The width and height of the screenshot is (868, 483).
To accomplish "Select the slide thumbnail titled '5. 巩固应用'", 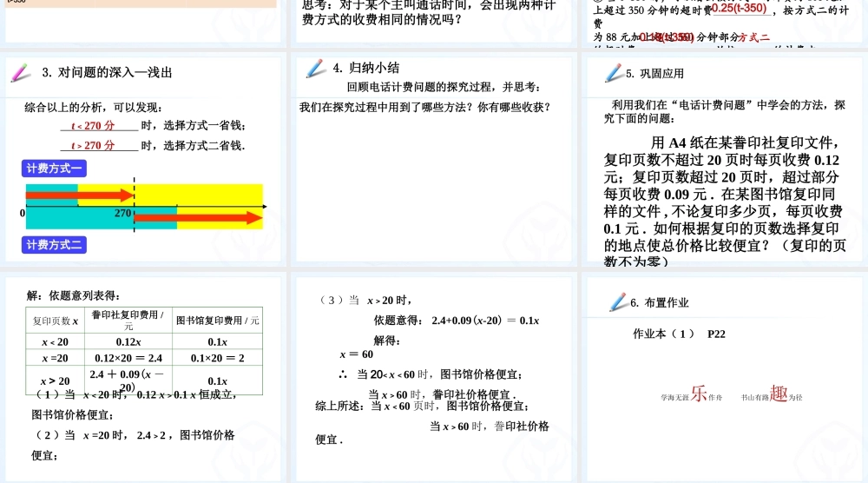I will (x=724, y=158).
